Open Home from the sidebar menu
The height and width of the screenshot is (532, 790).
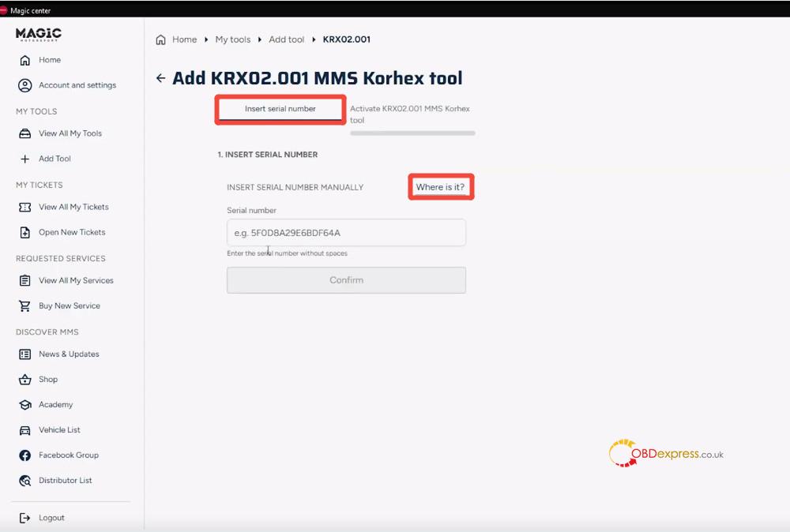point(50,60)
